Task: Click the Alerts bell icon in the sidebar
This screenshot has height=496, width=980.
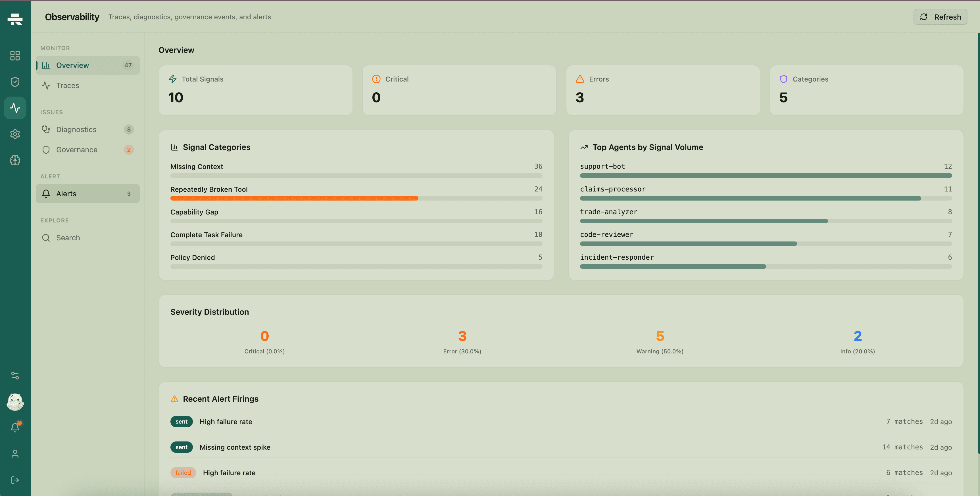Action: coord(46,194)
